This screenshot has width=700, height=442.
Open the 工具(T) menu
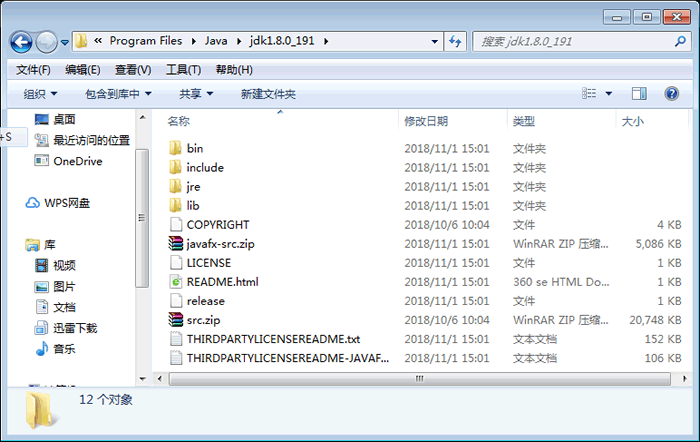coord(183,70)
